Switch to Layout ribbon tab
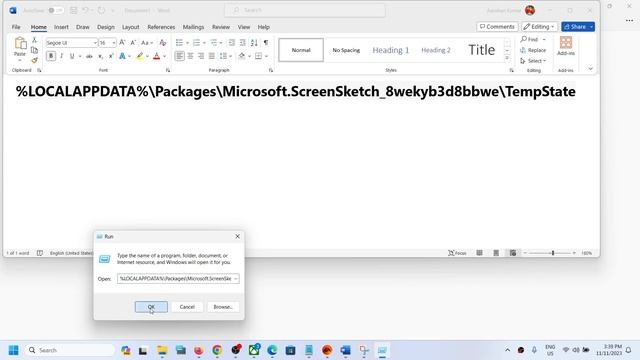The width and height of the screenshot is (640, 360). [x=131, y=27]
